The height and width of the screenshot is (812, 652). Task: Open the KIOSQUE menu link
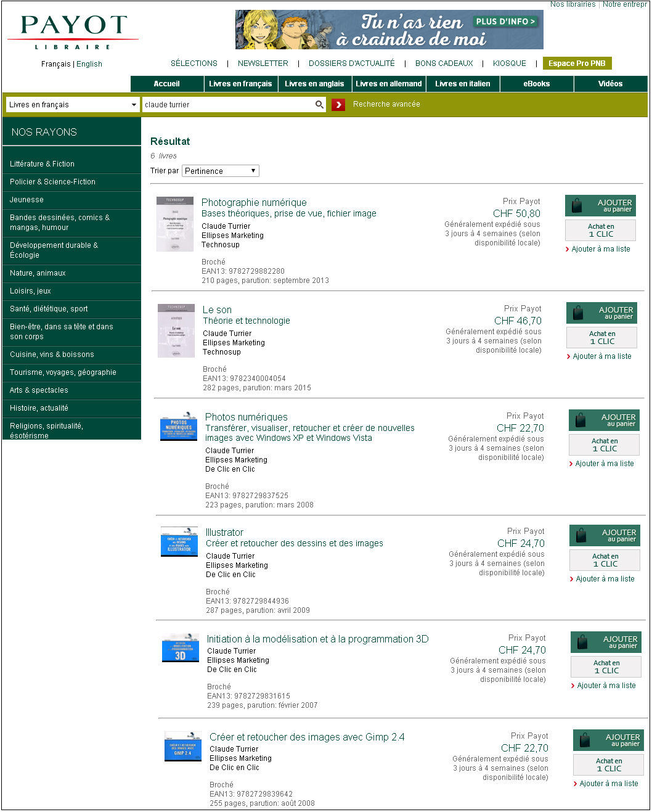pos(510,64)
